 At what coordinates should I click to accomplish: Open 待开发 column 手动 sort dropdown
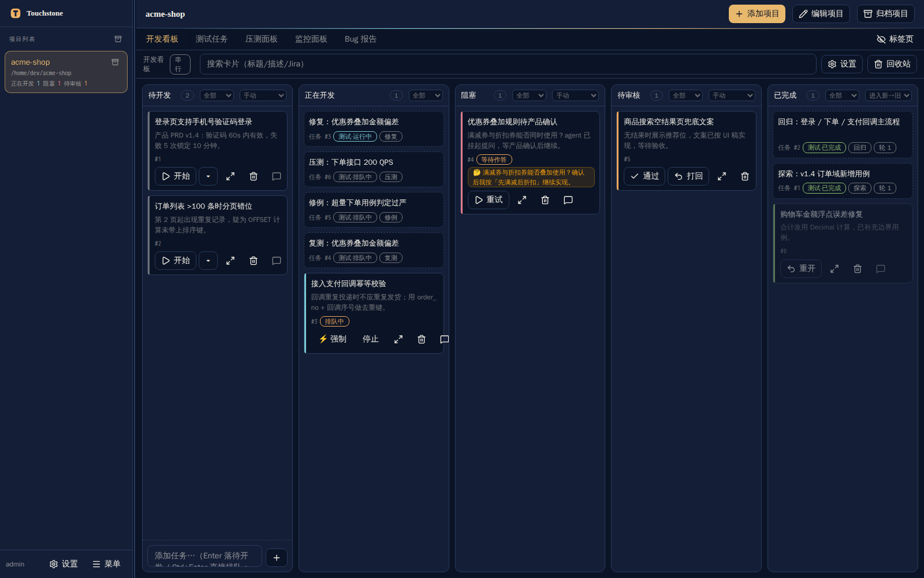(263, 95)
